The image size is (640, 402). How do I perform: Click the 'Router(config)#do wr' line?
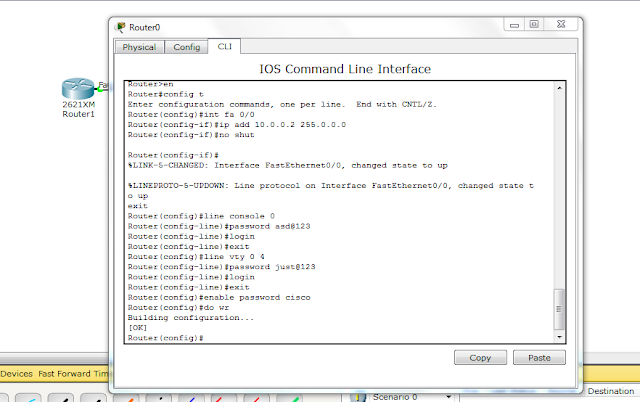pos(178,308)
